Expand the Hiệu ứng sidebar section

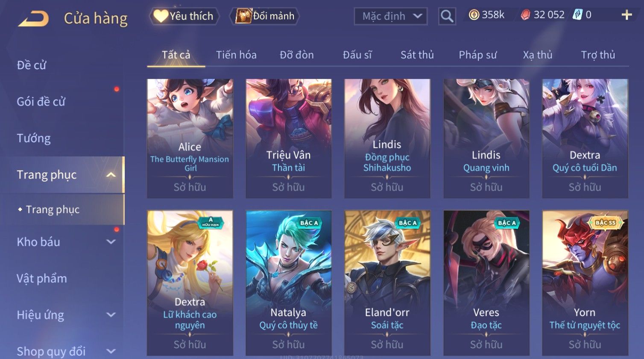coord(111,315)
